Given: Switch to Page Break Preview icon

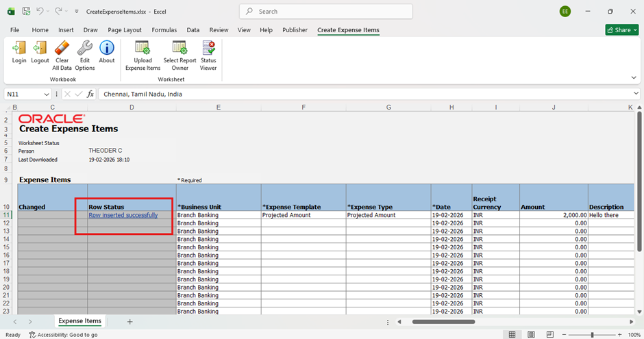Looking at the screenshot, I should [550, 334].
